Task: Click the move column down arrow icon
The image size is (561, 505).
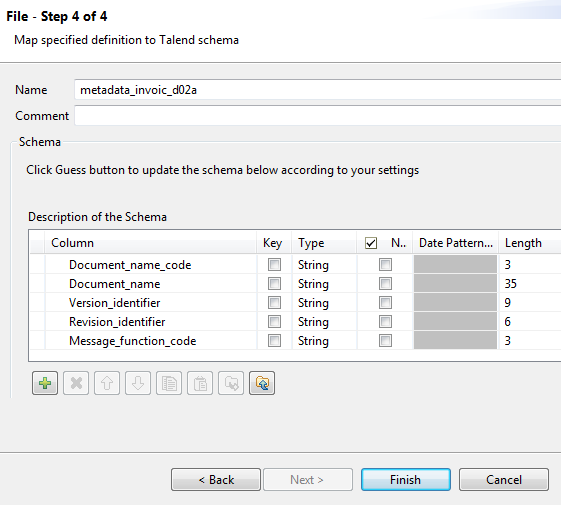Action: (138, 383)
